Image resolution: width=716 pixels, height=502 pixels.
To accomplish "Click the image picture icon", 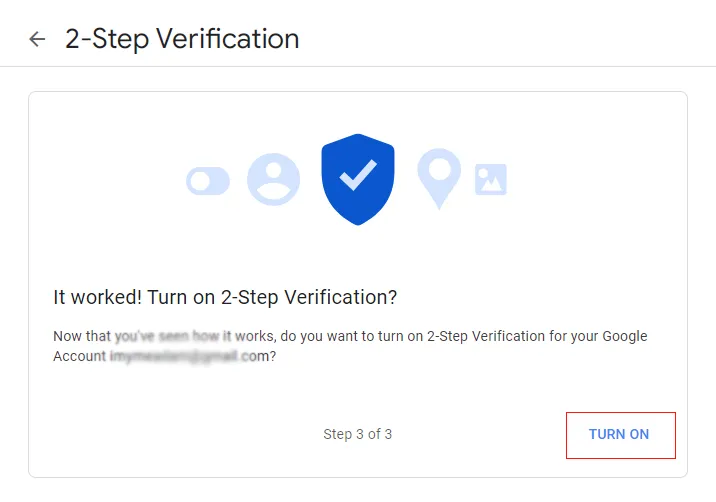I will (x=491, y=180).
